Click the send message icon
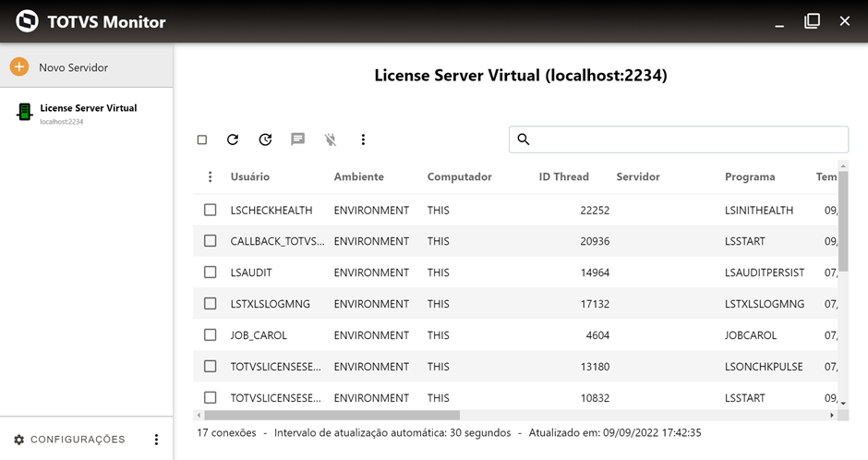868x460 pixels. (x=298, y=139)
